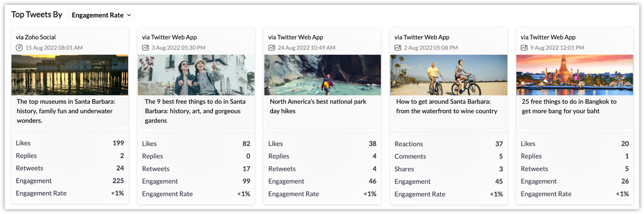Click the image icon beside 3 Aug 2022
Screen dimensions: 644x214
(145, 48)
